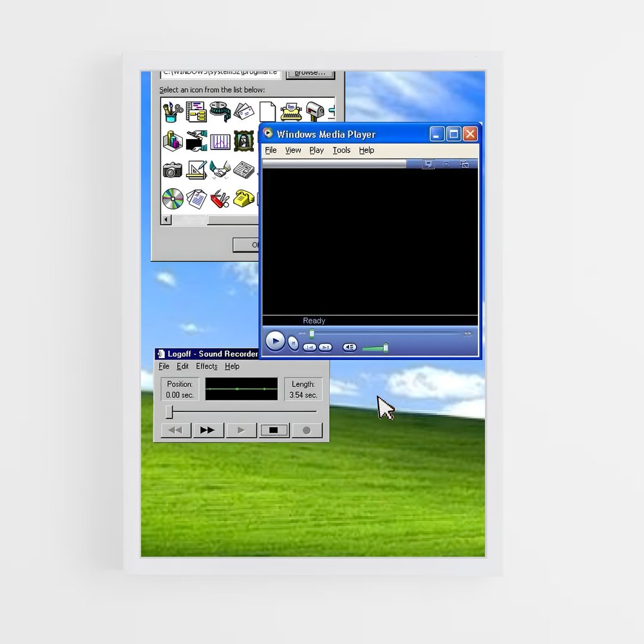Screen dimensions: 644x644
Task: Choose the hands cutting black card icon
Action: [196, 141]
